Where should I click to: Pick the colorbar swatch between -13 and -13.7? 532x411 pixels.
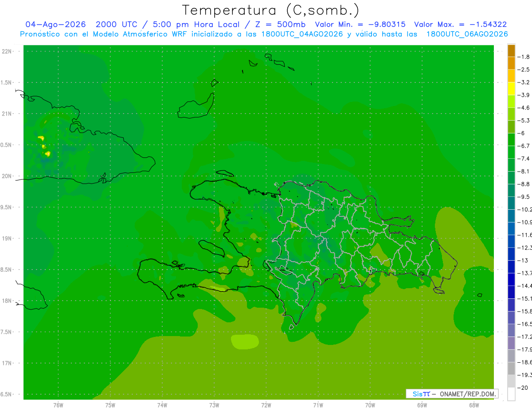pyautogui.click(x=511, y=267)
